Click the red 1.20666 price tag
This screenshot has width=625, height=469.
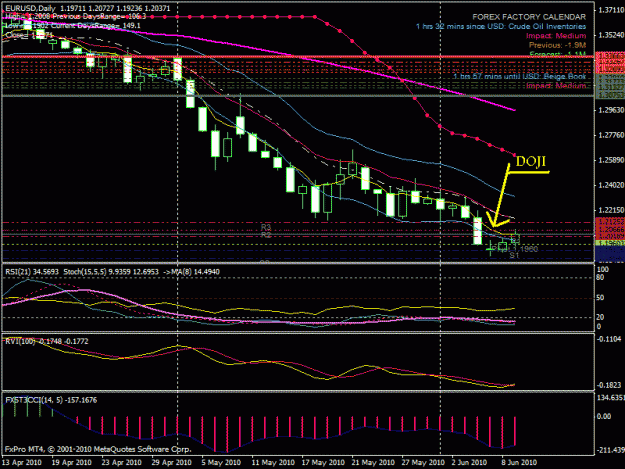click(610, 230)
